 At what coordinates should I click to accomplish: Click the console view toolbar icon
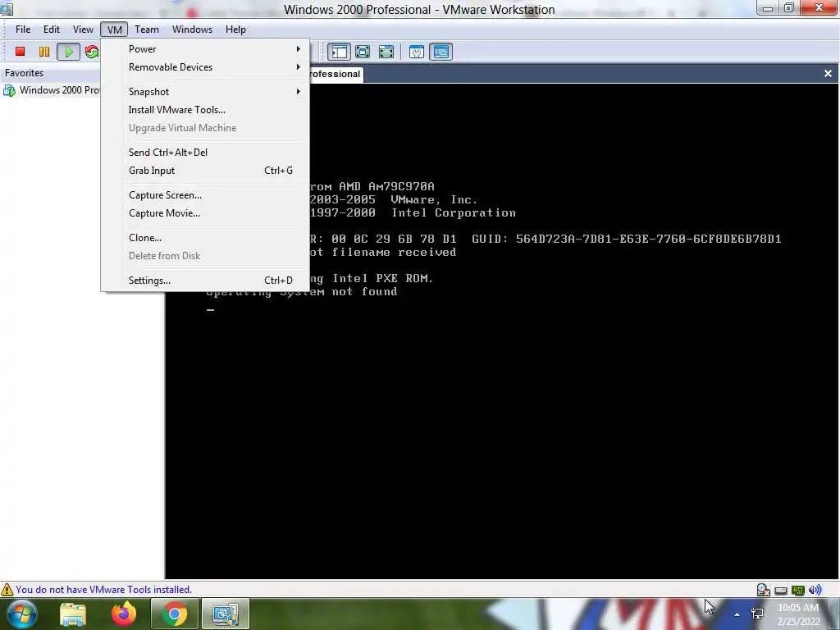(441, 52)
